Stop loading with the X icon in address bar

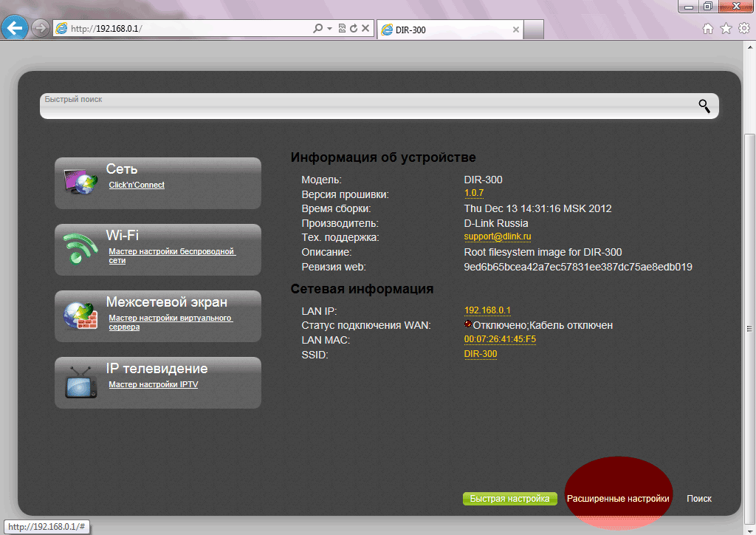pyautogui.click(x=365, y=29)
